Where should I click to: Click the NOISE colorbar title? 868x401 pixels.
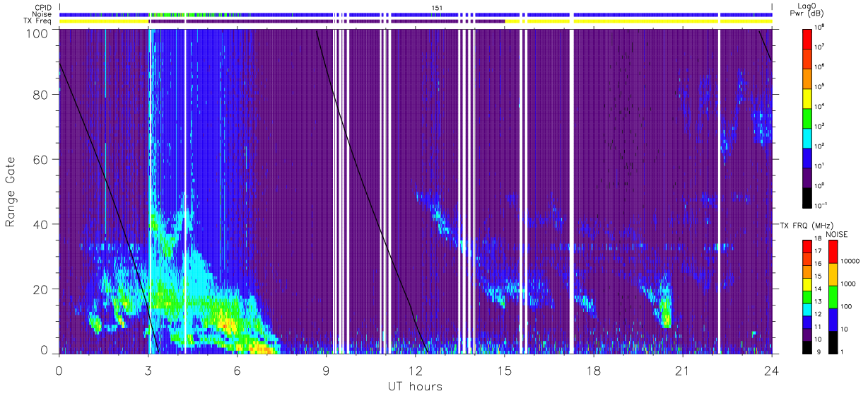[838, 233]
